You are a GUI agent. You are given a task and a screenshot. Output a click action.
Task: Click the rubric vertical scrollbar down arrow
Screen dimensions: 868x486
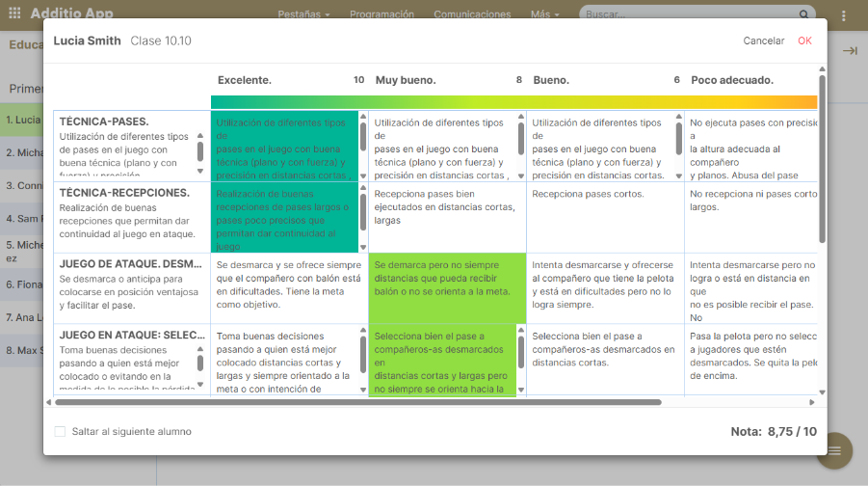click(x=822, y=392)
